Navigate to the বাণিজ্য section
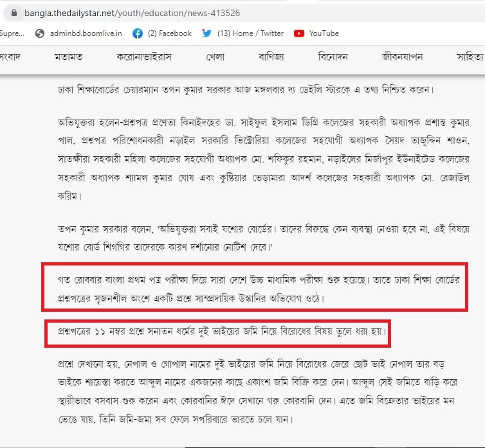 pyautogui.click(x=271, y=57)
